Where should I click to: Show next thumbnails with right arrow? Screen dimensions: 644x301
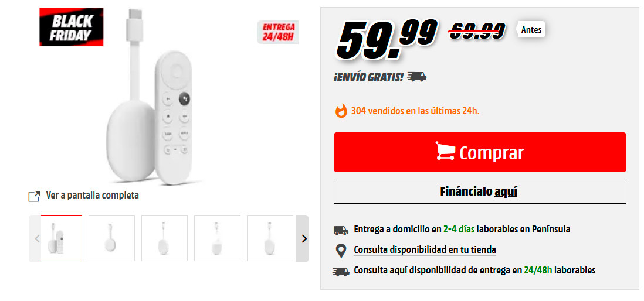pos(302,239)
